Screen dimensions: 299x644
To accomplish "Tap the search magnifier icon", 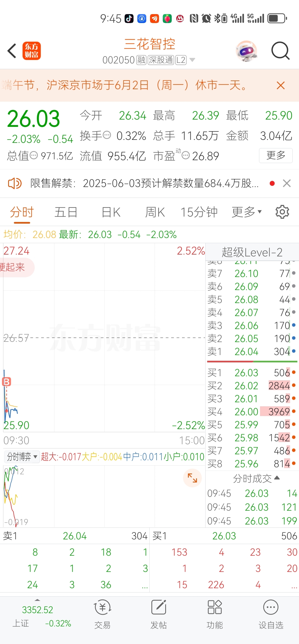I will pos(281,51).
